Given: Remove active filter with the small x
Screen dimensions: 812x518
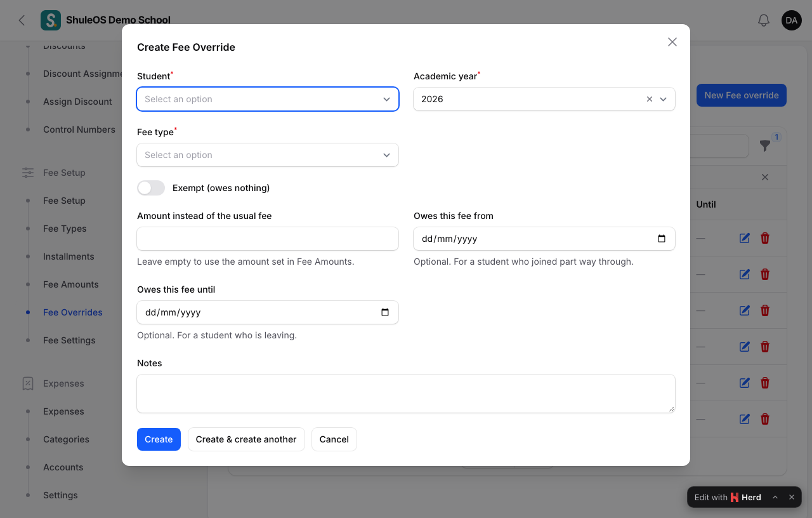Looking at the screenshot, I should tap(765, 177).
